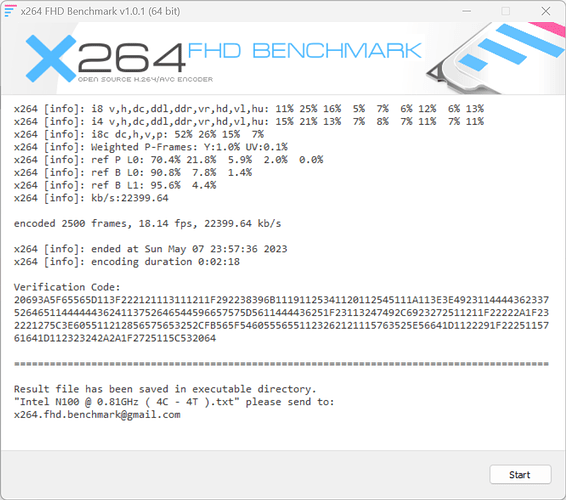Screen dimensions: 566x500
Task: Click the disabled maximize button
Action: tap(506, 11)
